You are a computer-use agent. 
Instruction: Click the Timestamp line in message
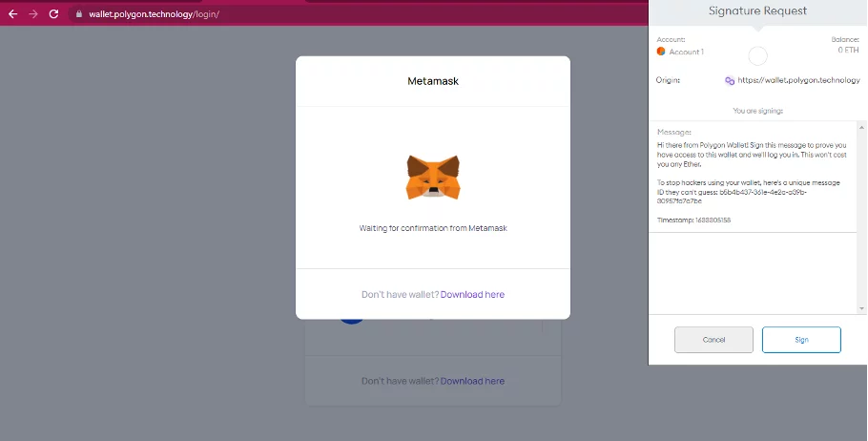693,220
